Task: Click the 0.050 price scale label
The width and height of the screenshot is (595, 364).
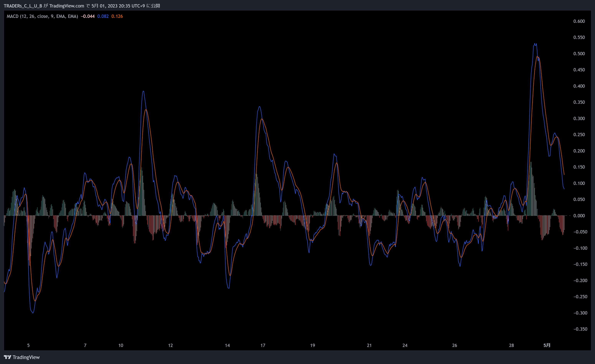Action: click(x=579, y=200)
